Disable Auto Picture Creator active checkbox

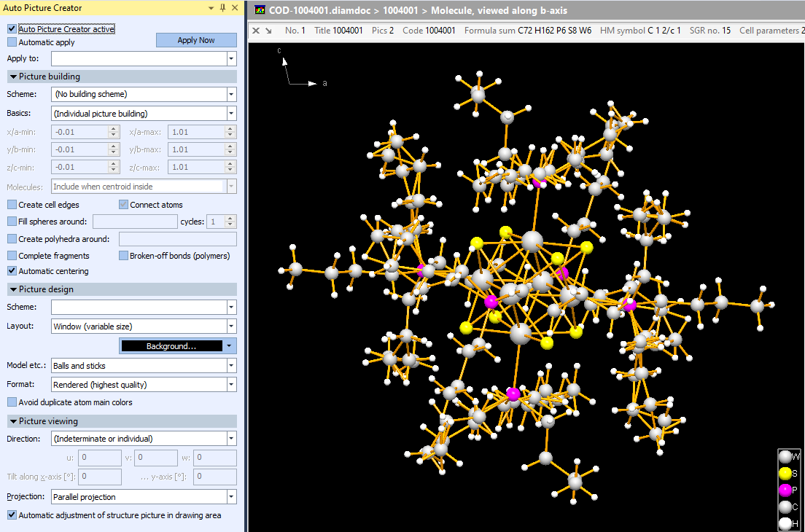pyautogui.click(x=12, y=29)
